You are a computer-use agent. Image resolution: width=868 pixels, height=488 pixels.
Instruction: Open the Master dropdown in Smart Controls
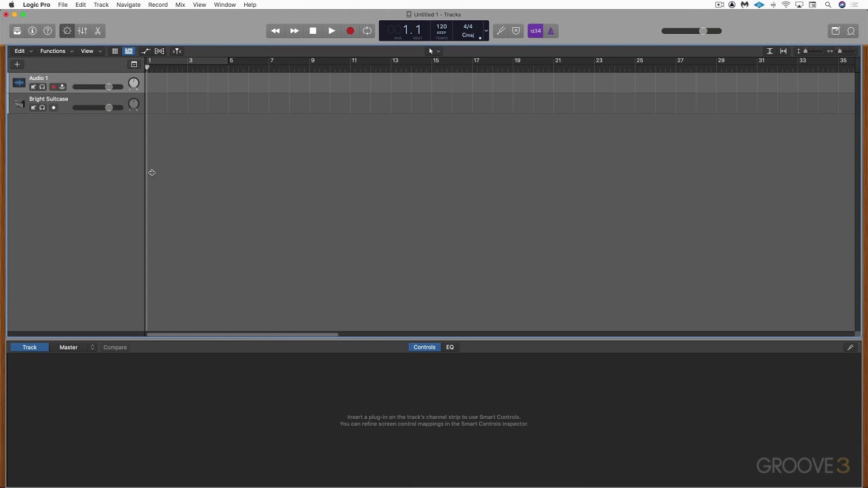(x=73, y=347)
